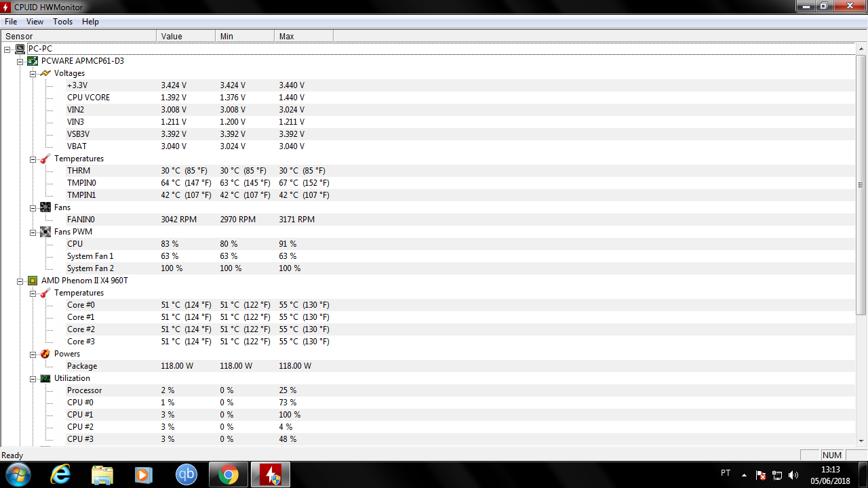Click the Value column header
The width and height of the screenshot is (868, 488).
[x=186, y=36]
